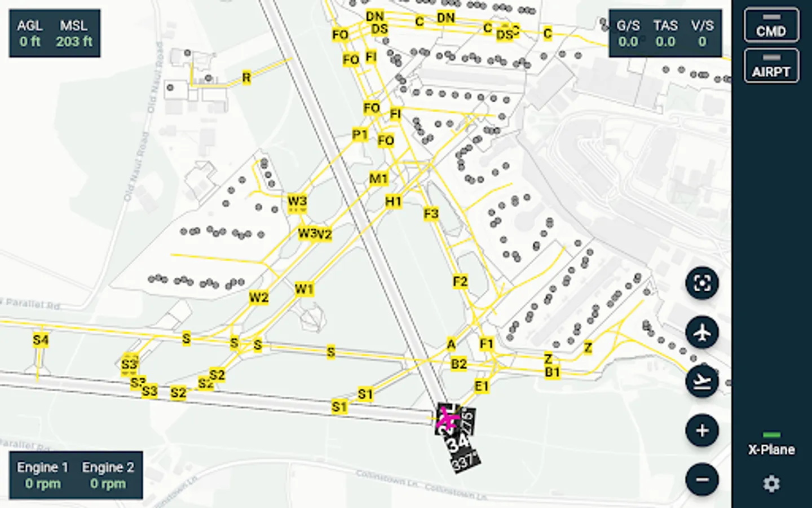Open settings via the gear icon
The image size is (812, 508).
click(x=771, y=484)
